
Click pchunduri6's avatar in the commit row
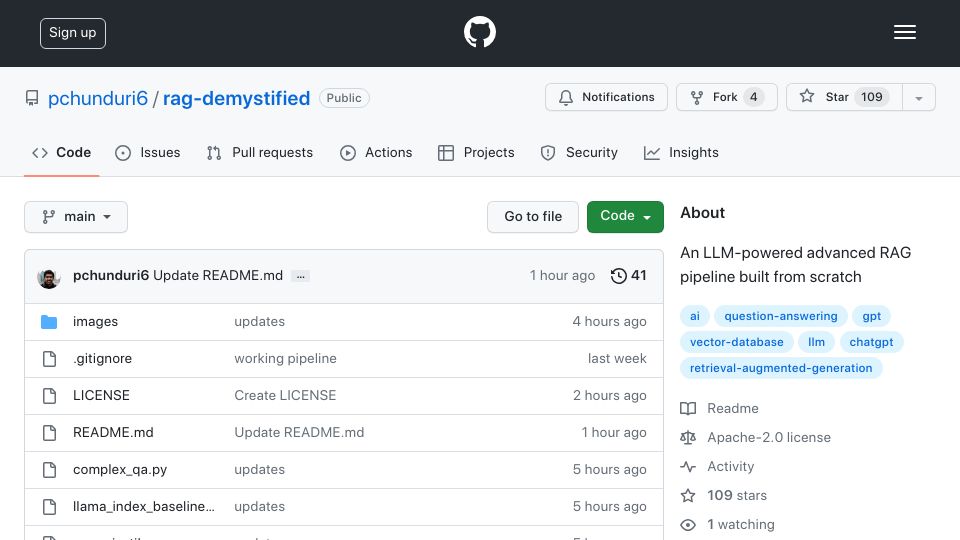click(x=48, y=277)
